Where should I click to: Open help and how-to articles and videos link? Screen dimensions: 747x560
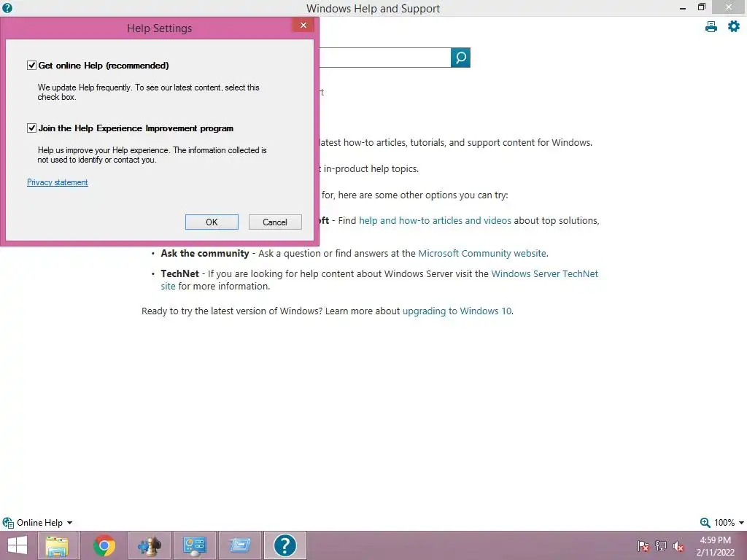point(435,220)
